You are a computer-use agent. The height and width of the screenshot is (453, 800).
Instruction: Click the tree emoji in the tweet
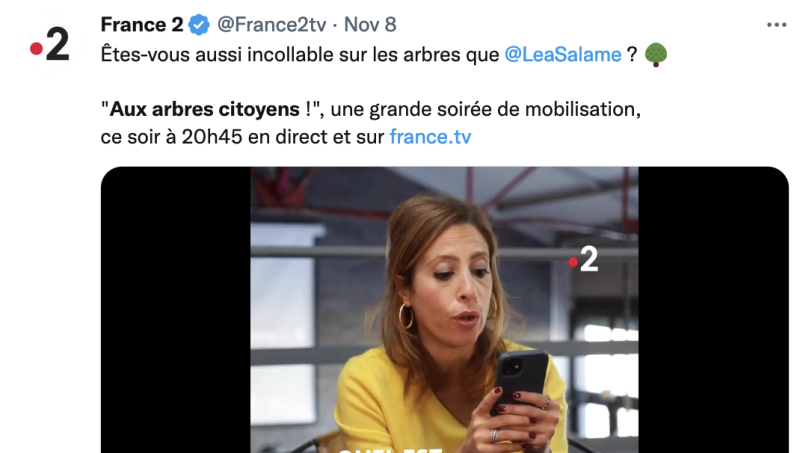point(656,55)
